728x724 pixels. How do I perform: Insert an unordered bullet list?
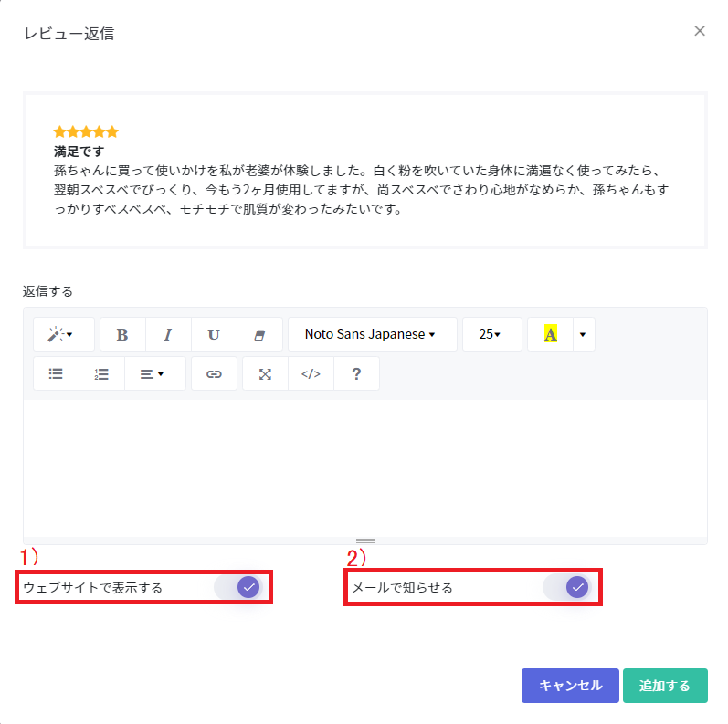click(56, 373)
